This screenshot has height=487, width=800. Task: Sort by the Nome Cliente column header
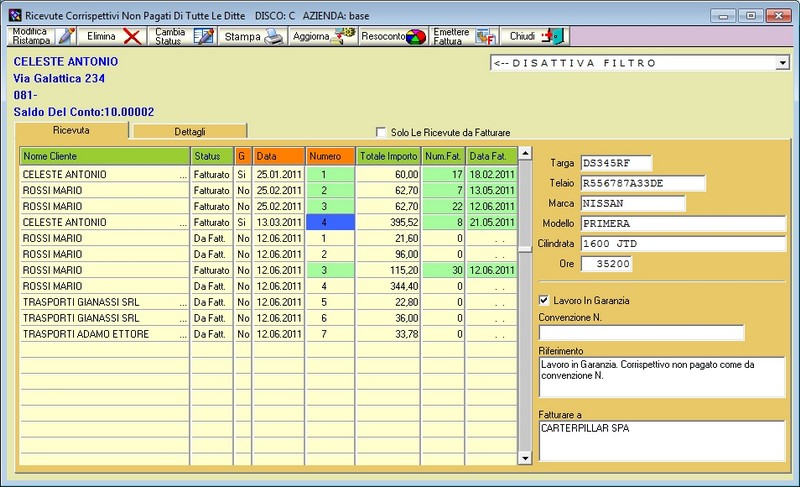point(105,156)
